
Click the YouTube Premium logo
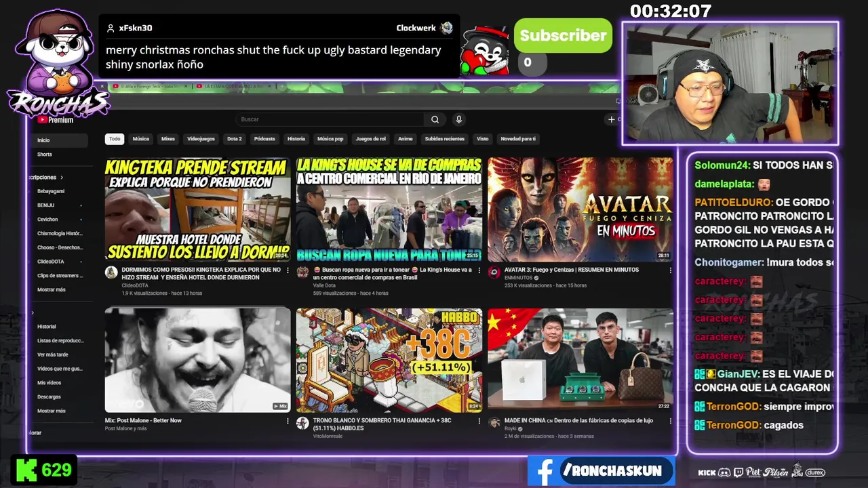[x=56, y=120]
